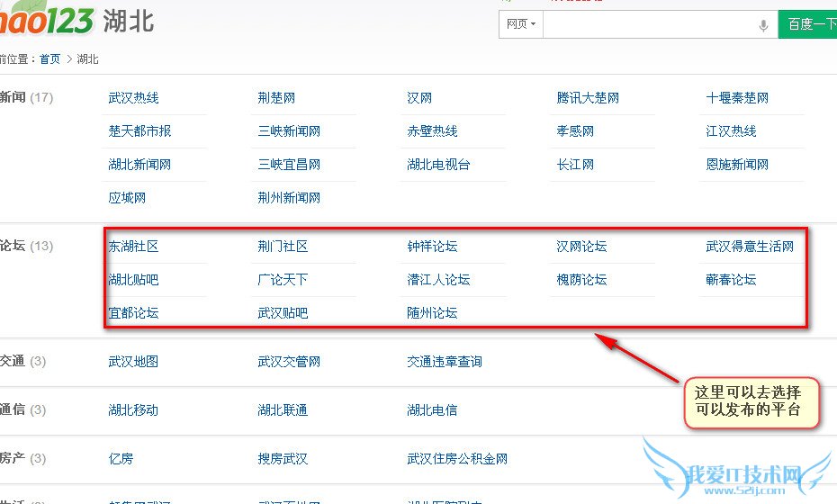This screenshot has height=504, width=837.
Task: Open the 楚天都市报 link
Action: [x=139, y=131]
